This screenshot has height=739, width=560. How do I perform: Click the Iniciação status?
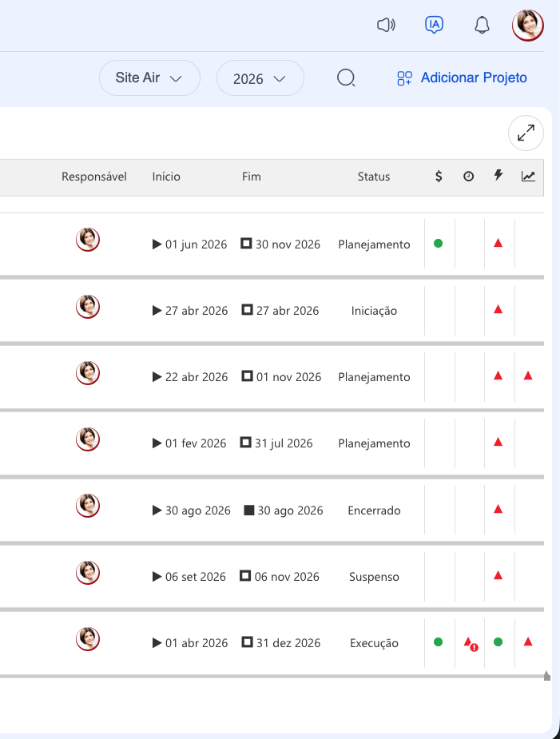[x=375, y=311]
